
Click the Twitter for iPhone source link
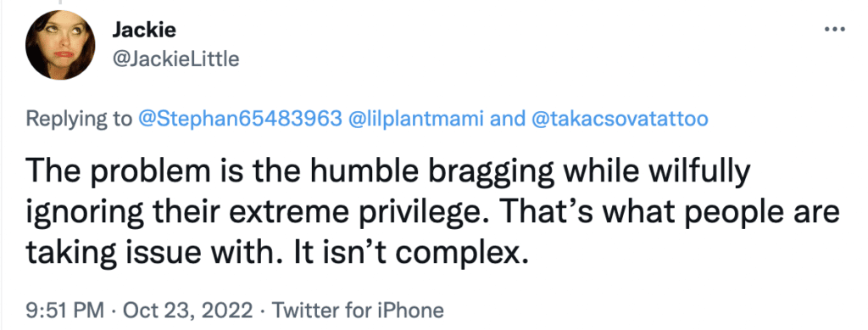pyautogui.click(x=358, y=310)
